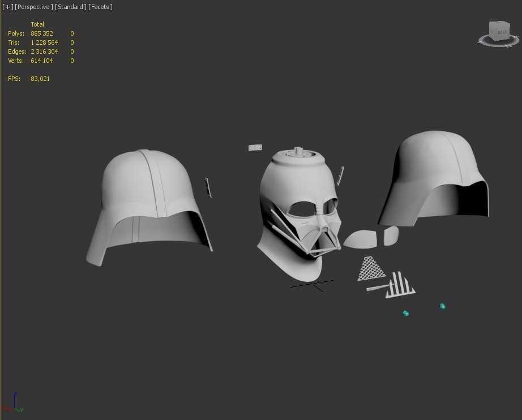Select the thin rod beside the left helmet
The height and width of the screenshot is (420, 522).
click(x=208, y=187)
